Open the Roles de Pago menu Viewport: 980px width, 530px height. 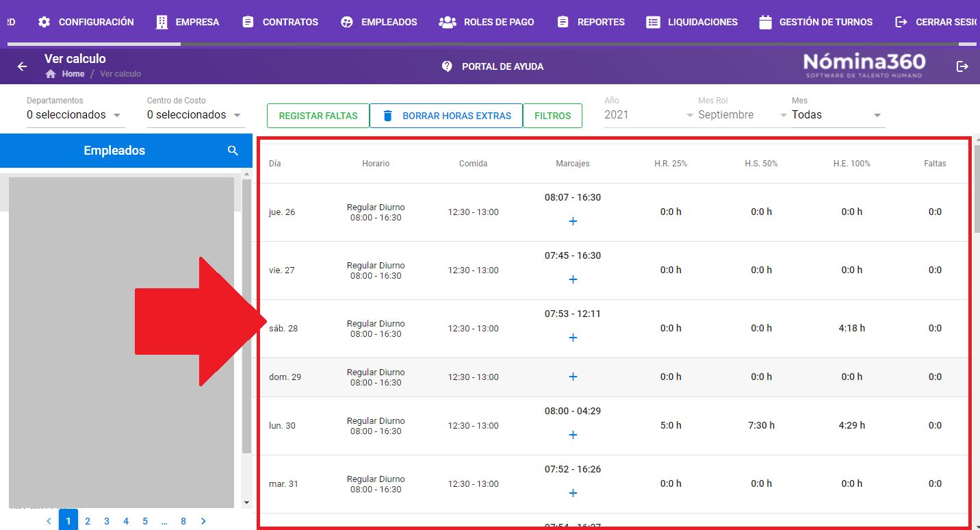487,22
